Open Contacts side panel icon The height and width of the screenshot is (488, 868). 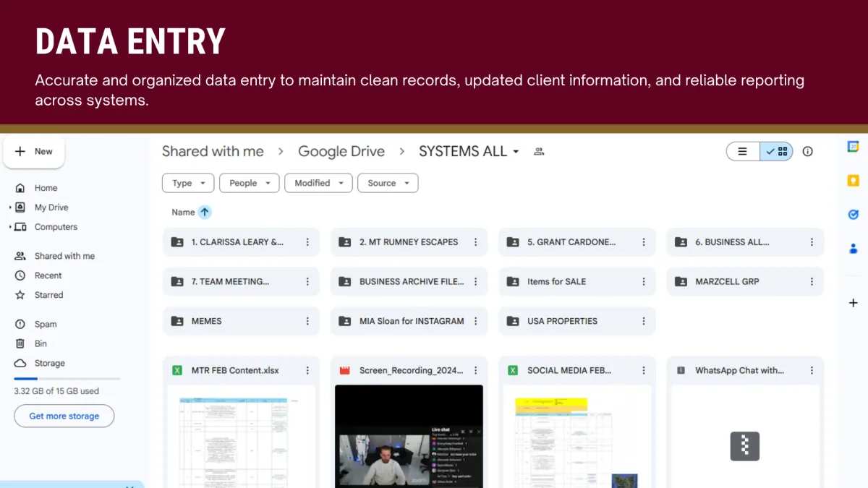853,249
